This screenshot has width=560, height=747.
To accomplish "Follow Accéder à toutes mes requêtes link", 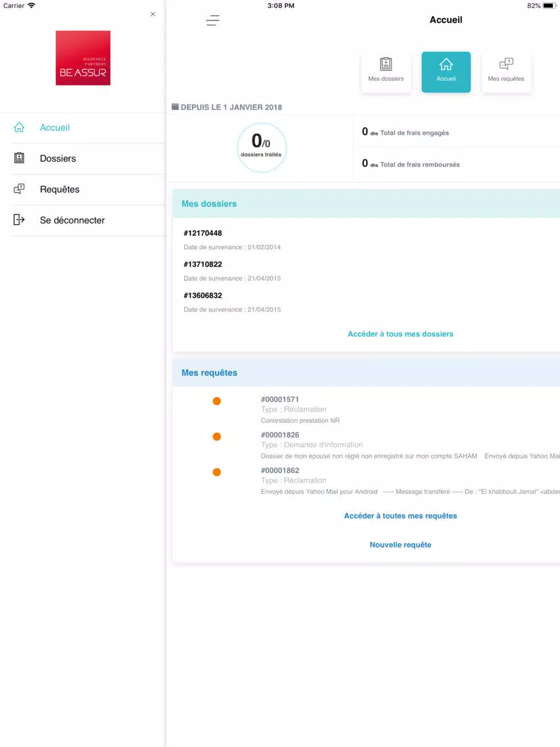I will tap(400, 516).
